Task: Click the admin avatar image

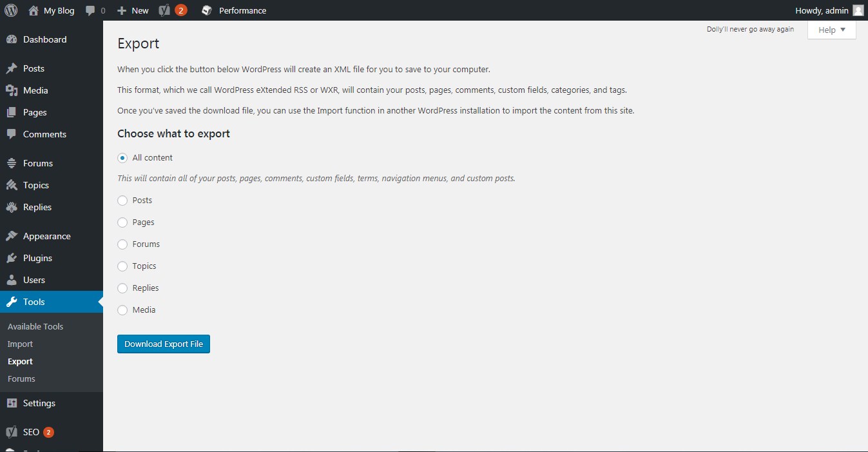Action: coord(858,10)
